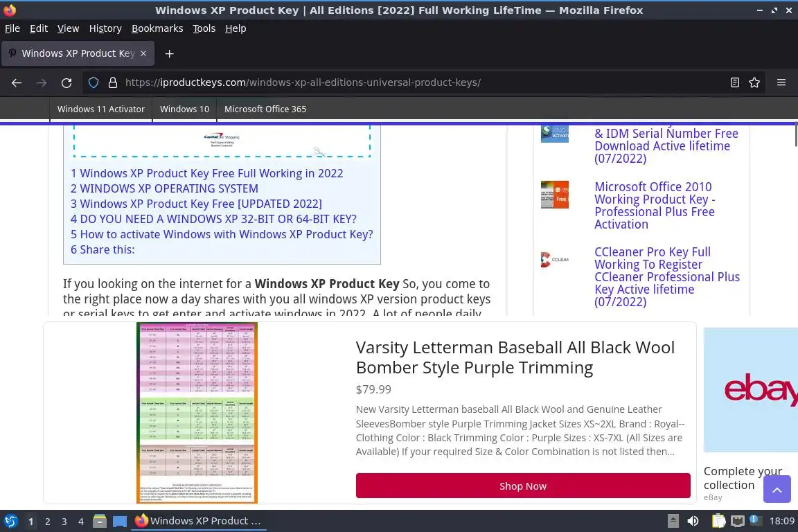Switch to workspace 2
This screenshot has height=532, width=798.
47,522
